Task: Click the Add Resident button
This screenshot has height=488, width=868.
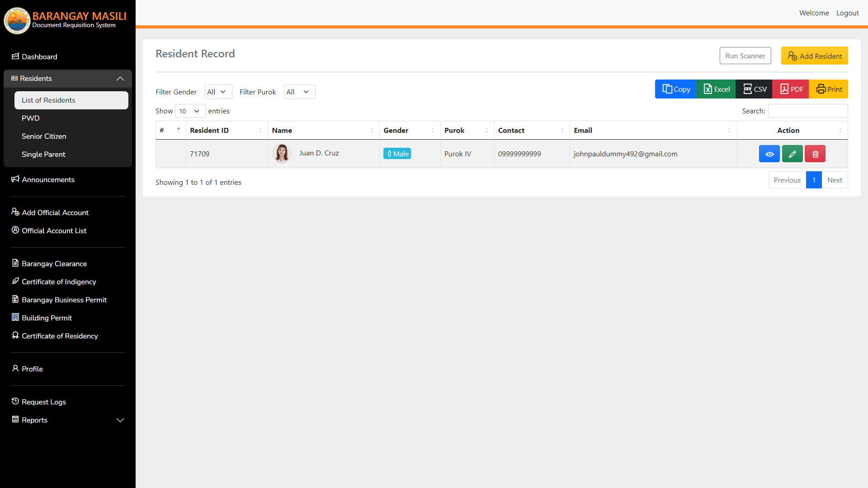Action: pyautogui.click(x=814, y=56)
